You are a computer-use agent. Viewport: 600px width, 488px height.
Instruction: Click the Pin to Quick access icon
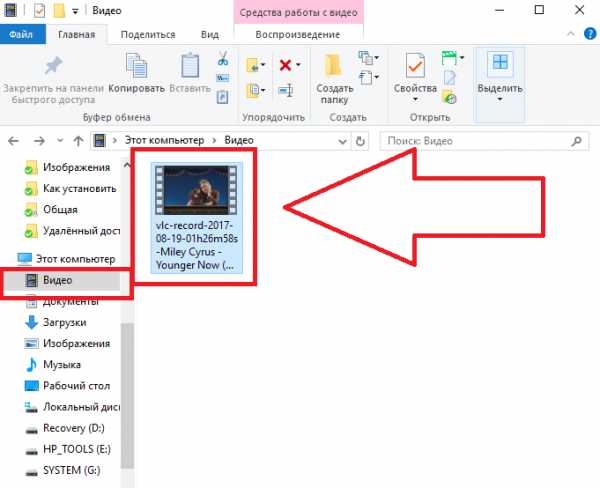pos(53,65)
